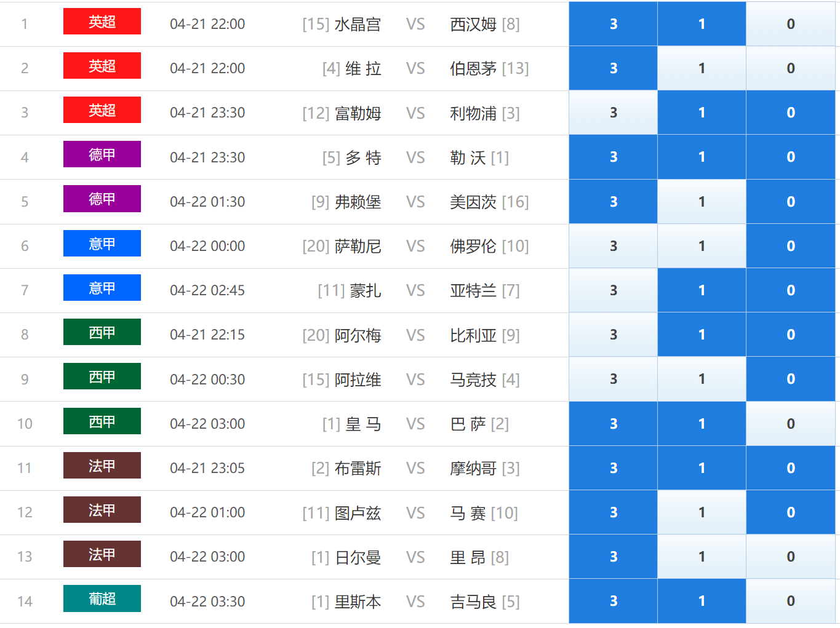Click the away team name 利物浦
The height and width of the screenshot is (628, 840).
click(473, 113)
